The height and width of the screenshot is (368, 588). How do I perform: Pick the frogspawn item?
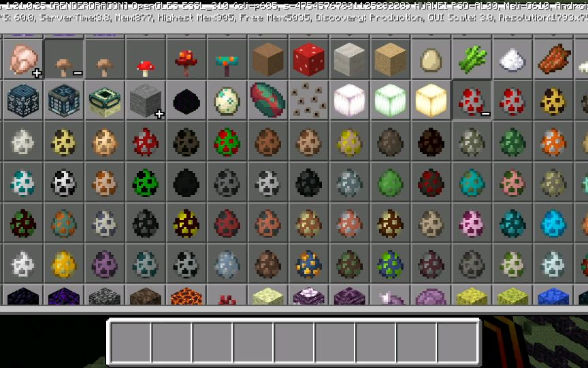tap(308, 100)
